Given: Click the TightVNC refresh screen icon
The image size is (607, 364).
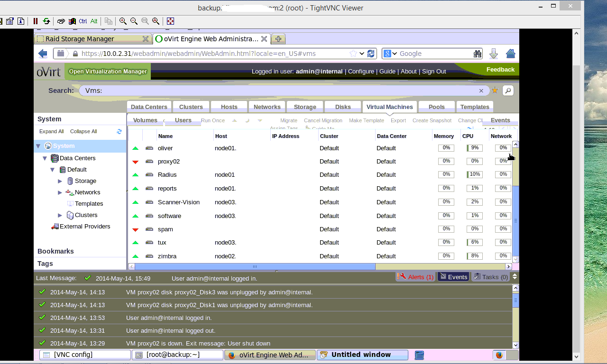Looking at the screenshot, I should point(46,21).
